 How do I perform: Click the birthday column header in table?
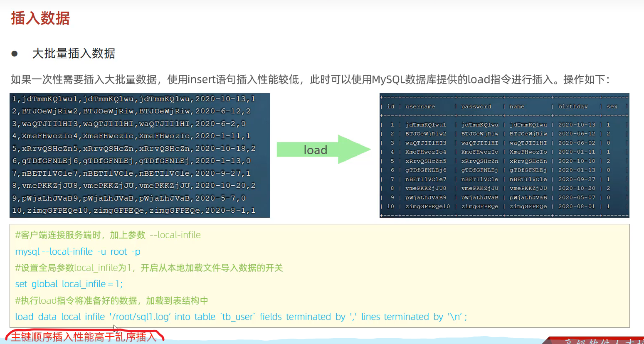tap(572, 107)
